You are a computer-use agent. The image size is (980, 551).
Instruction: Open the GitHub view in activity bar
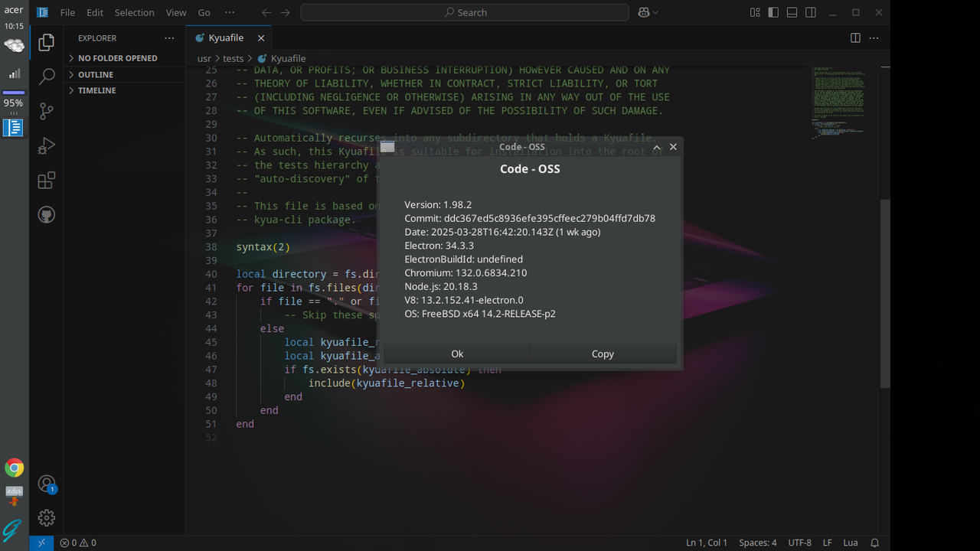(47, 215)
